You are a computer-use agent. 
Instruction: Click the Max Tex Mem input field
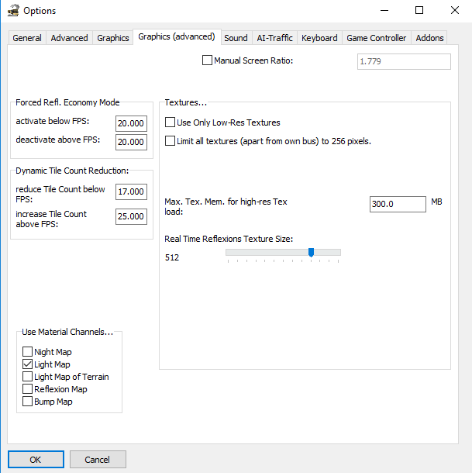398,204
